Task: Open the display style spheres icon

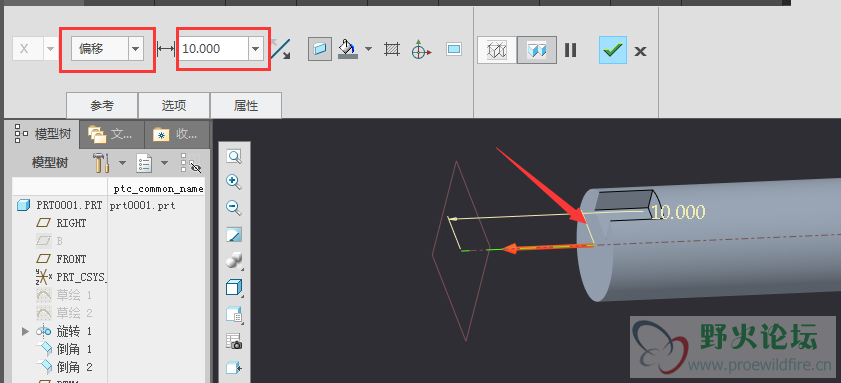Action: click(234, 261)
